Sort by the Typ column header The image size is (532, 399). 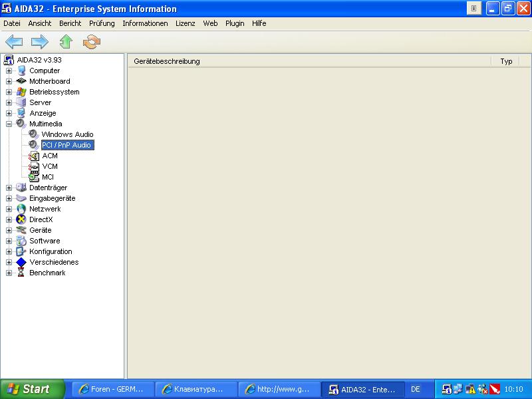pyautogui.click(x=506, y=61)
